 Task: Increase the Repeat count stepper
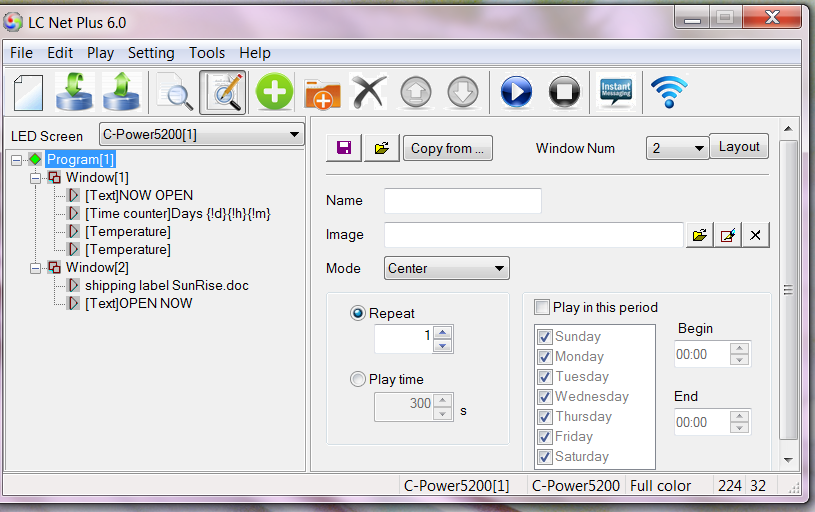(x=442, y=333)
